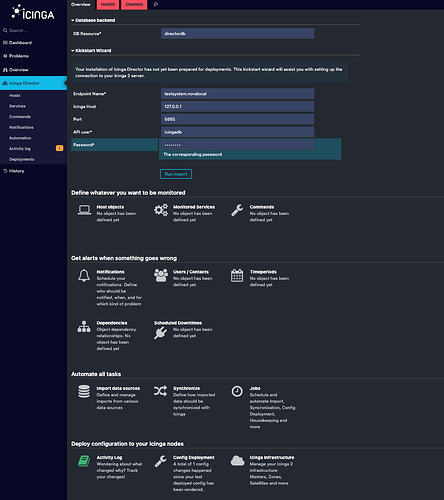This screenshot has height=500, width=444.
Task: Open the Activity log submenu item
Action: click(x=20, y=149)
